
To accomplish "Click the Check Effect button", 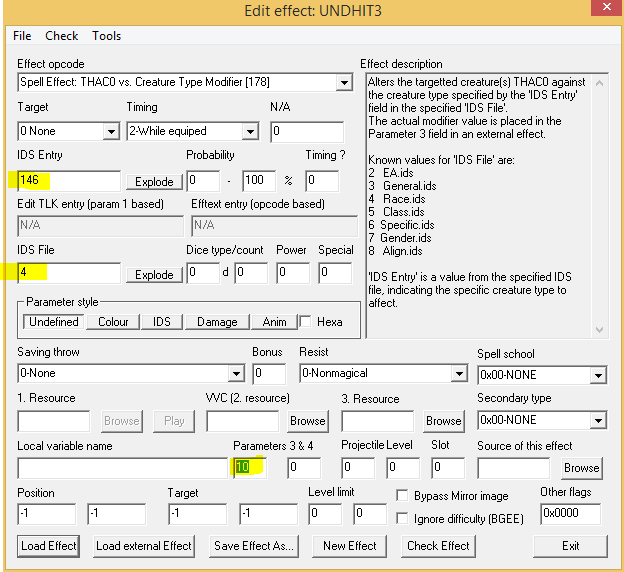I will (x=438, y=546).
